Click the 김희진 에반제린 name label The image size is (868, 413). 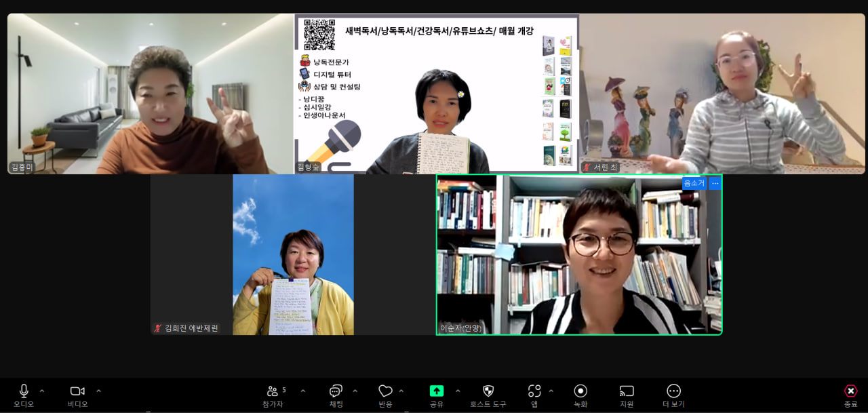pyautogui.click(x=186, y=328)
